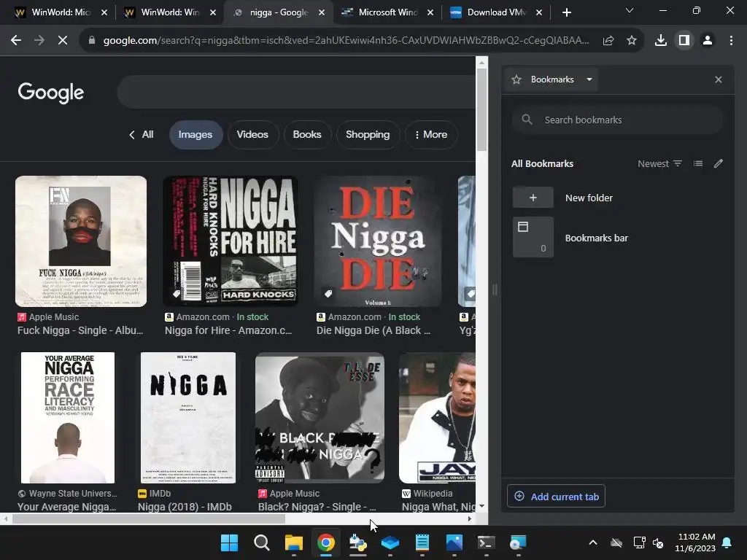
Task: Expand the More filters menu
Action: 431,135
